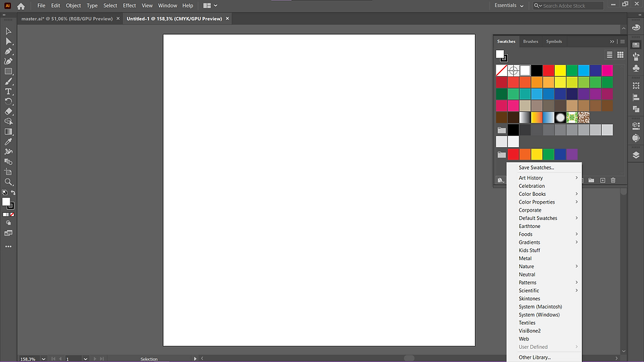Choose Save Swatches... from the menu

544,168
